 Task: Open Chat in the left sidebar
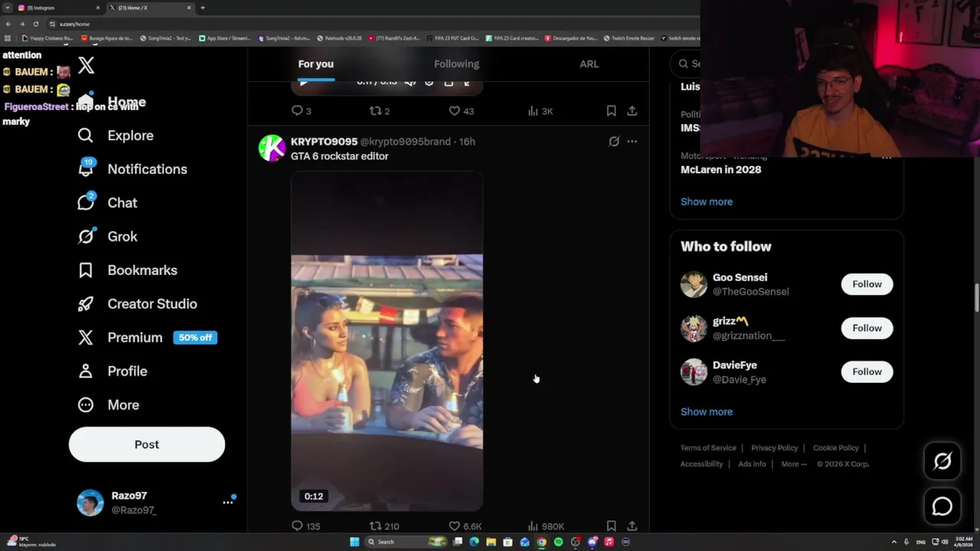(x=107, y=203)
